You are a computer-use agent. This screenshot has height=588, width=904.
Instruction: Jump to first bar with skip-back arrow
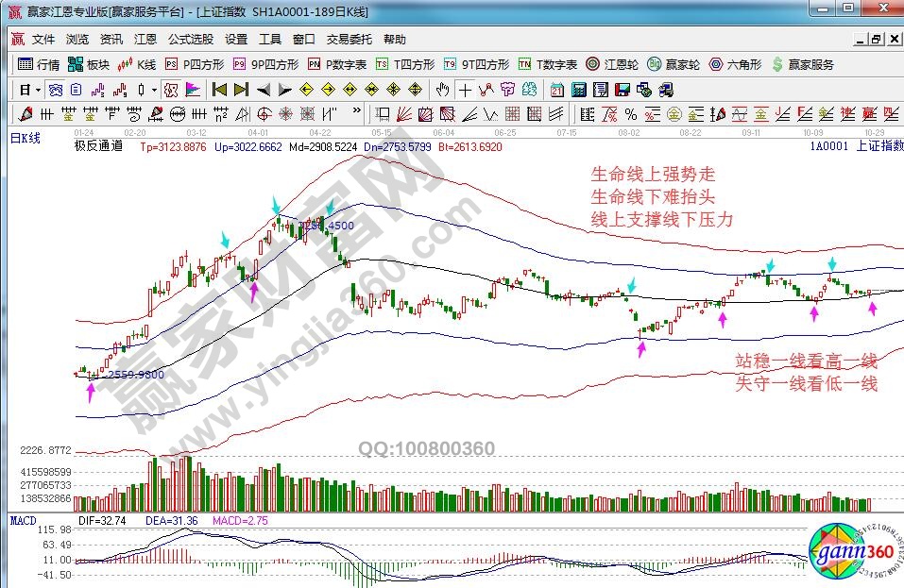pos(219,91)
